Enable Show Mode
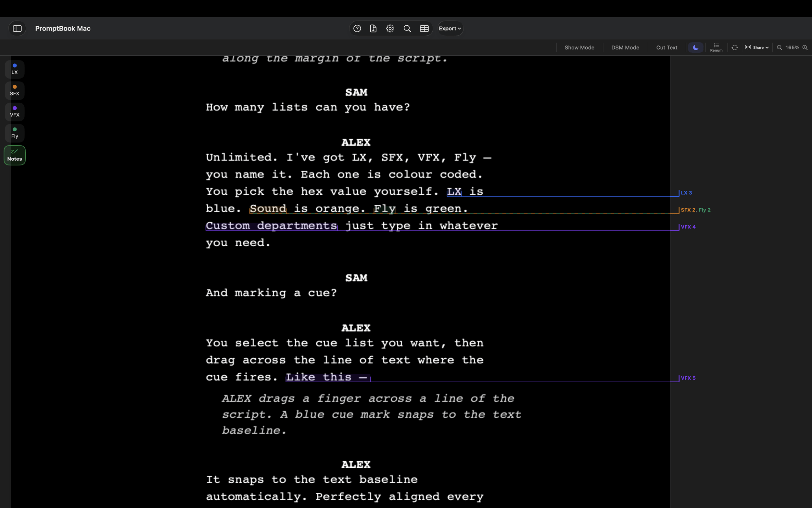 tap(579, 47)
